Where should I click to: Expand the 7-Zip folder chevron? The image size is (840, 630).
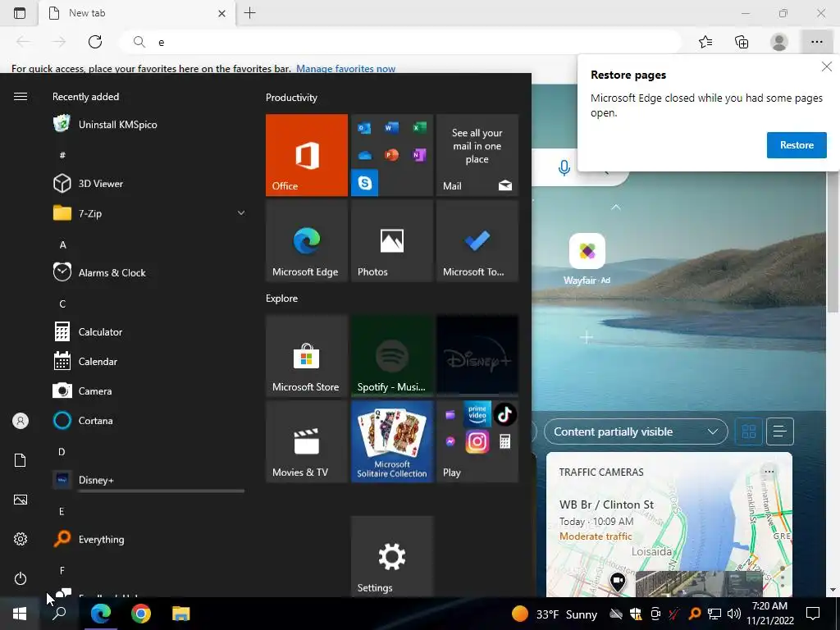241,212
